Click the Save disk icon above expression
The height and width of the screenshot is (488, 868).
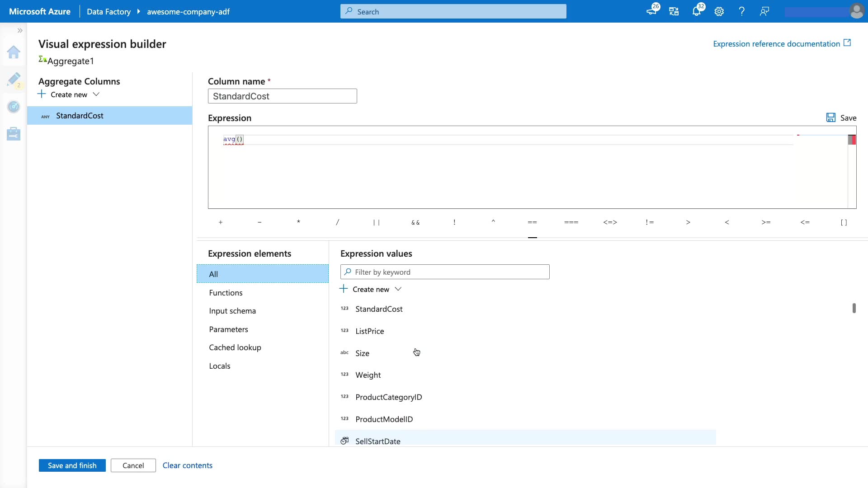831,118
